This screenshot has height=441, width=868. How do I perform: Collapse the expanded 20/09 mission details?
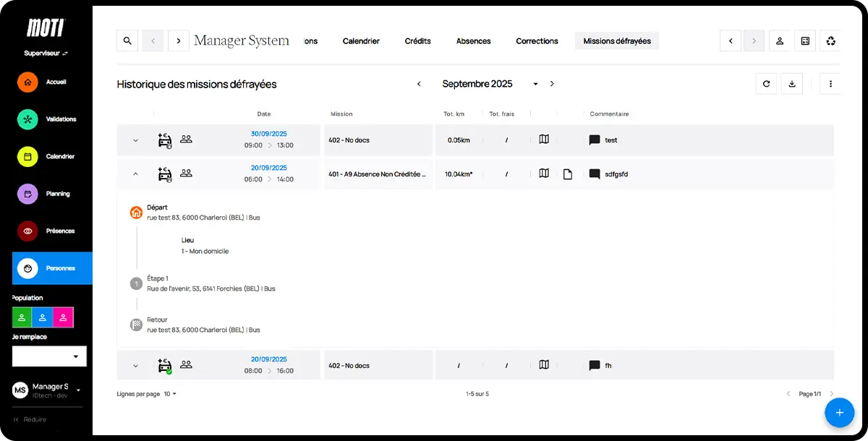[x=135, y=174]
